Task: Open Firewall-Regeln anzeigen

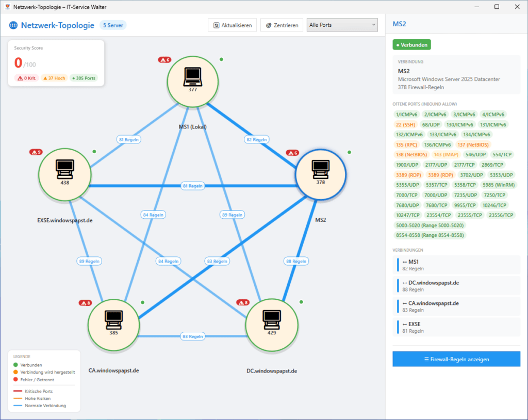Action: click(x=456, y=359)
